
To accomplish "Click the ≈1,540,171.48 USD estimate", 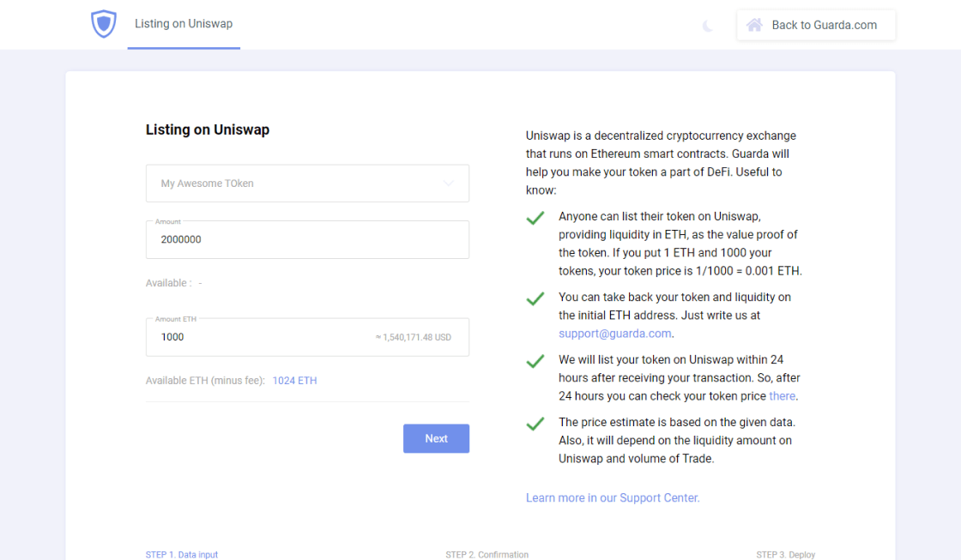I will tap(413, 337).
